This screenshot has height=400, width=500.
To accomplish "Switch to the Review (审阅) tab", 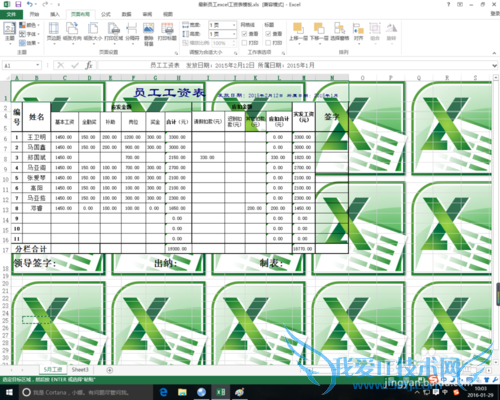I will (x=147, y=14).
